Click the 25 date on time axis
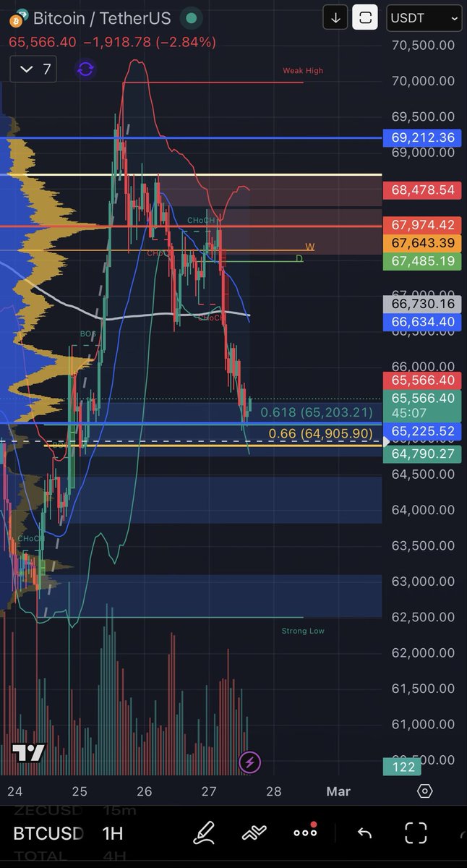The image size is (467, 868). click(x=80, y=791)
